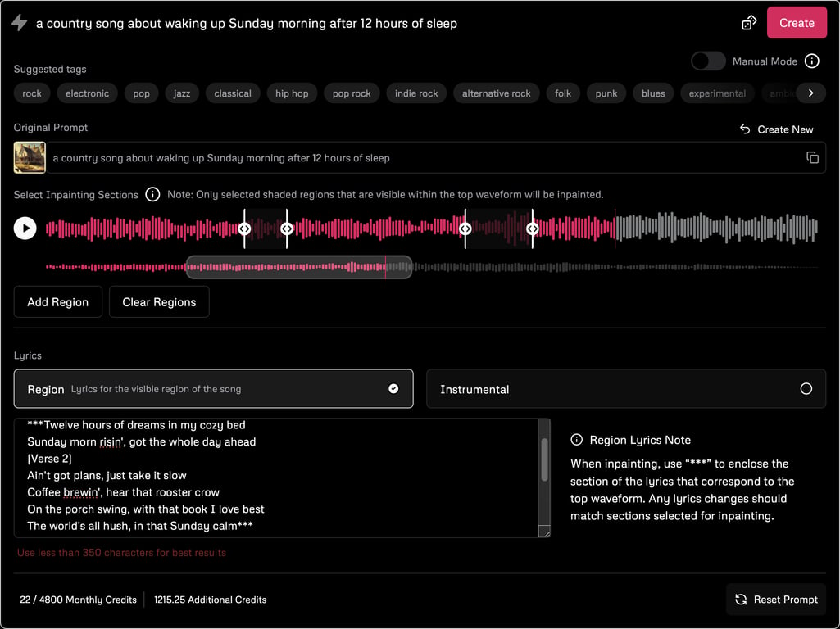Click the '1215.25 Additional Credits' text
The image size is (840, 629).
click(211, 600)
